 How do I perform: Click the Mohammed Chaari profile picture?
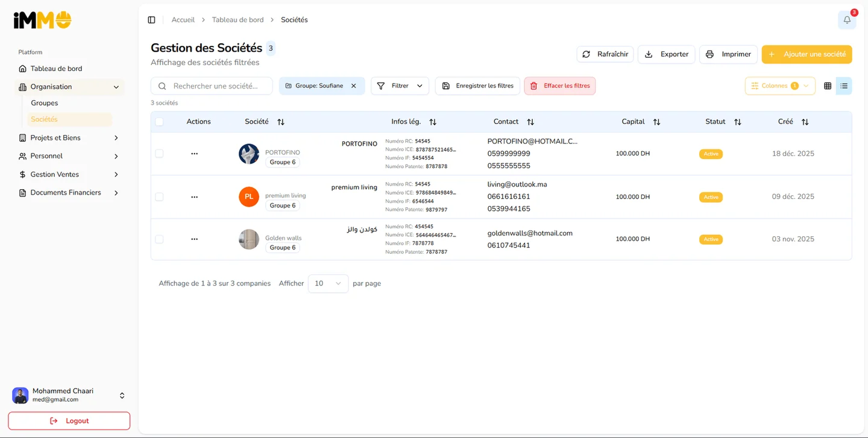[20, 395]
